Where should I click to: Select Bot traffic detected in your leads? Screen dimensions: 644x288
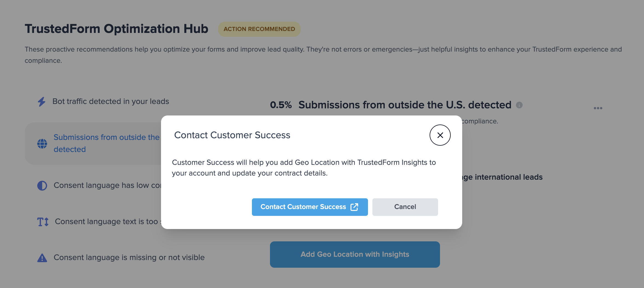(111, 101)
